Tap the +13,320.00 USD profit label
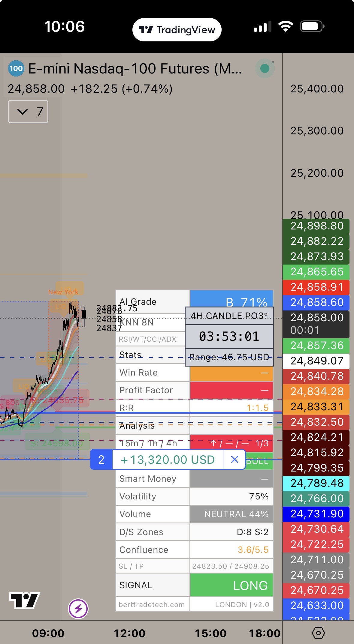The height and width of the screenshot is (644, 354). pos(168,460)
